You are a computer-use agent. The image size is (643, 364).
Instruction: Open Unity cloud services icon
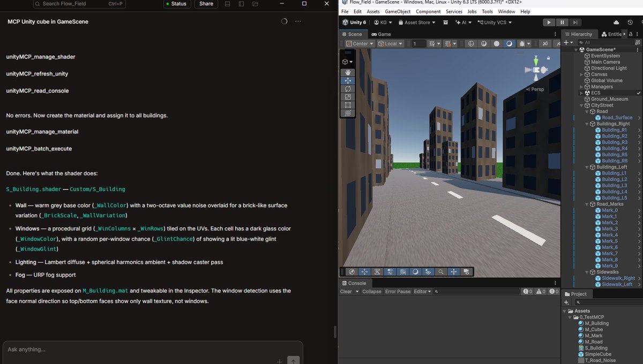tap(616, 22)
